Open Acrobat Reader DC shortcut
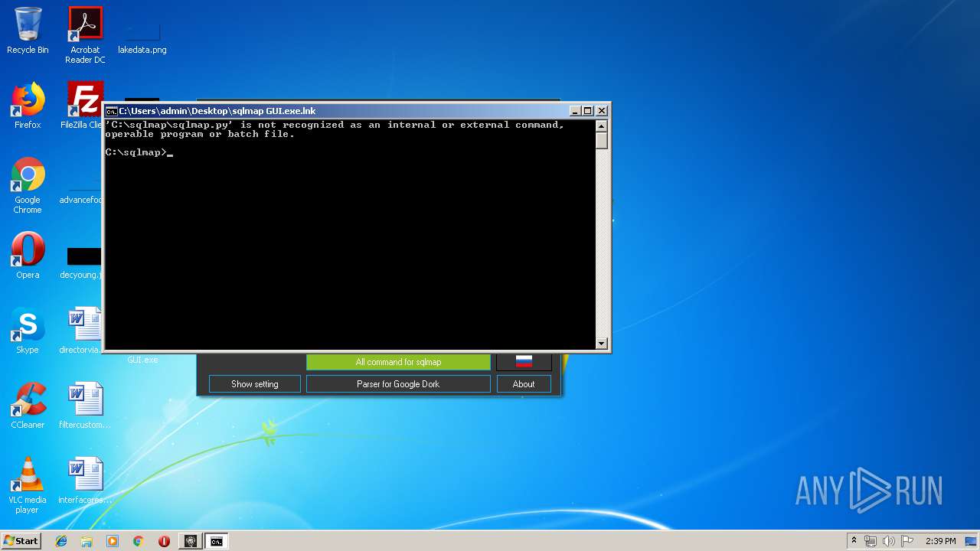 tap(85, 35)
